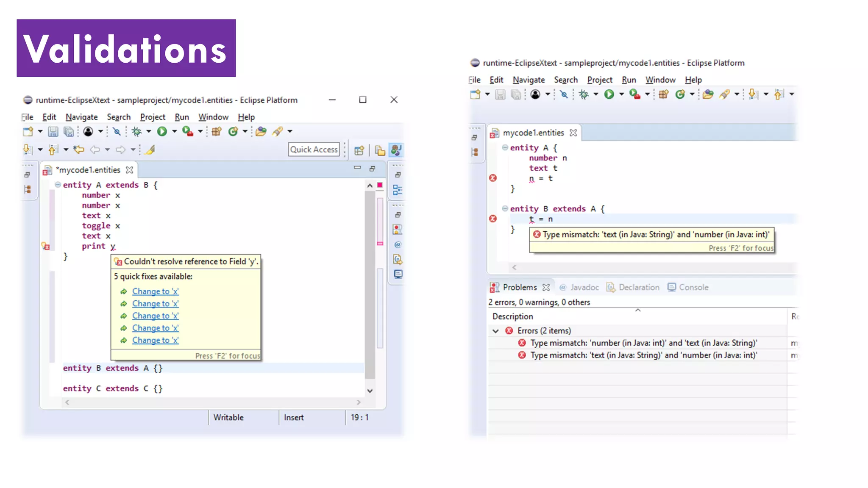Click Quick Access search field
The image size is (868, 488).
[x=314, y=150]
